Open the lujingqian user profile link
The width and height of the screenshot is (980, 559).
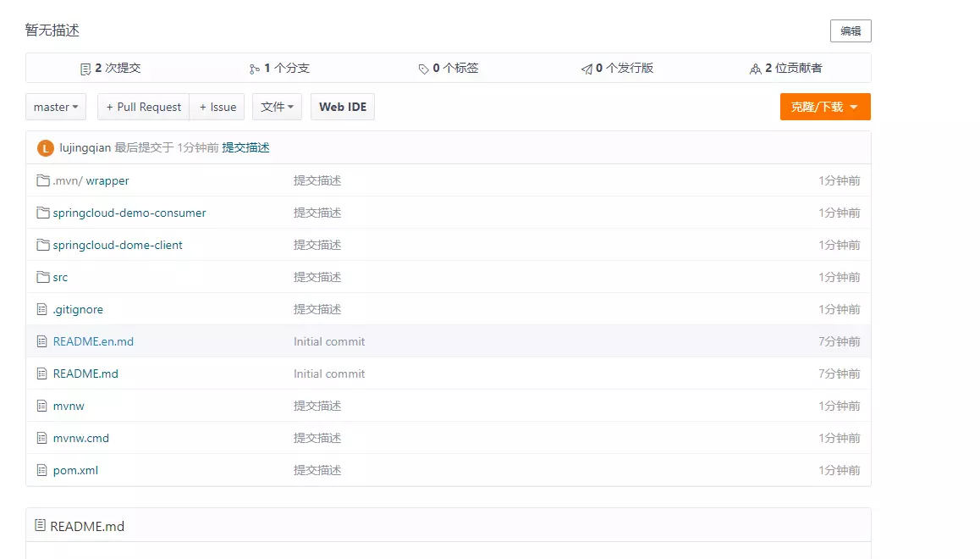(x=85, y=147)
